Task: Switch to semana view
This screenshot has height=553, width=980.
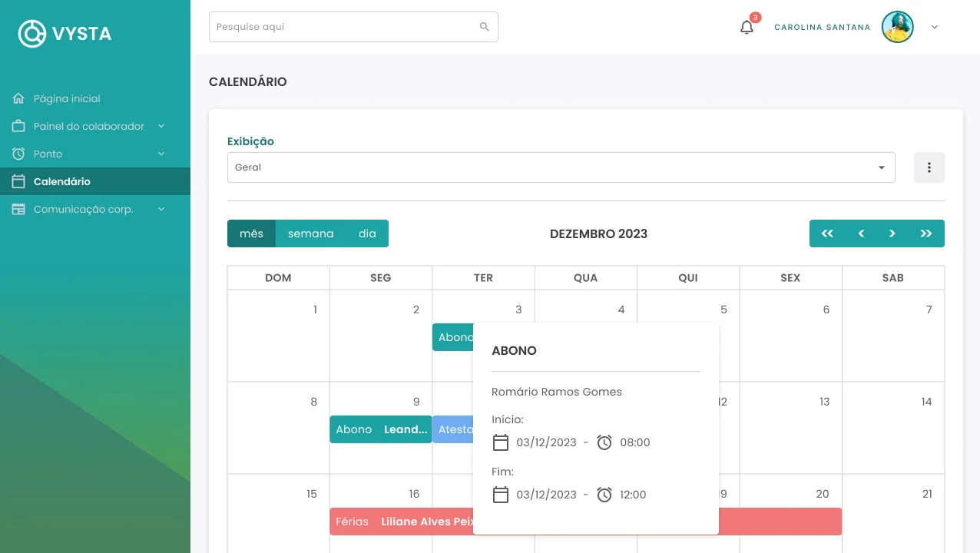Action: (311, 233)
